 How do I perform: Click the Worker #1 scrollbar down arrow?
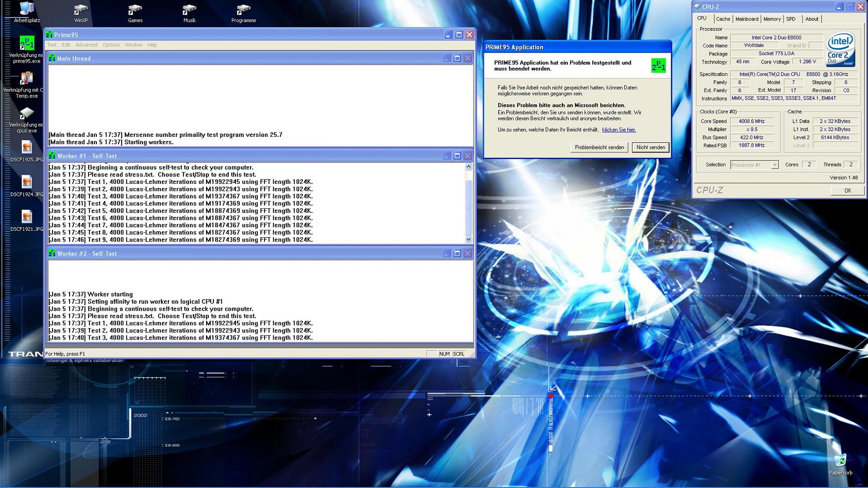pyautogui.click(x=468, y=239)
